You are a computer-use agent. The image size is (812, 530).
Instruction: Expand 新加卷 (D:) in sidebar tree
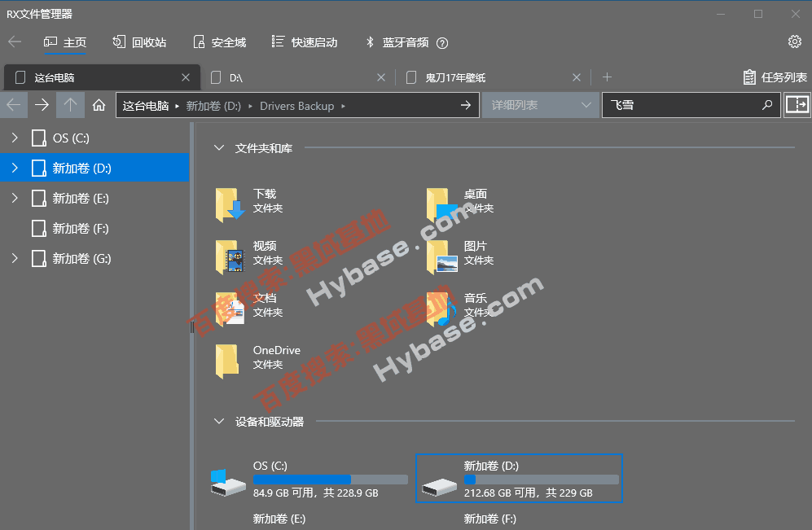coord(15,168)
